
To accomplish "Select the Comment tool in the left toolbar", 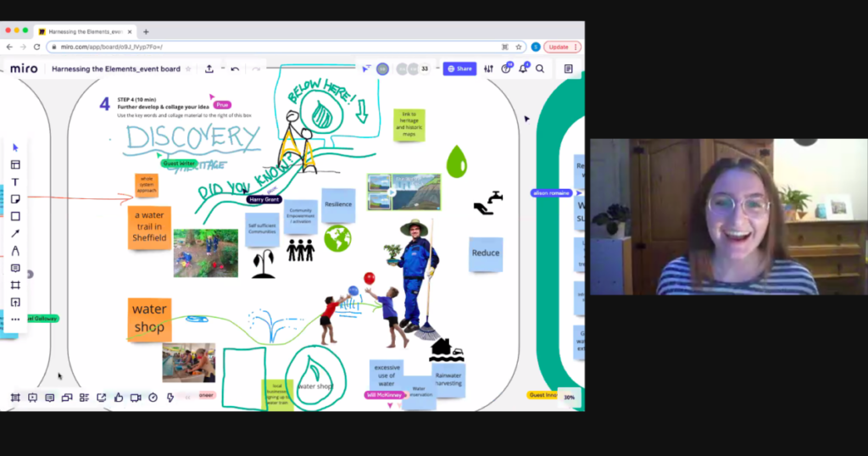I will click(x=15, y=268).
